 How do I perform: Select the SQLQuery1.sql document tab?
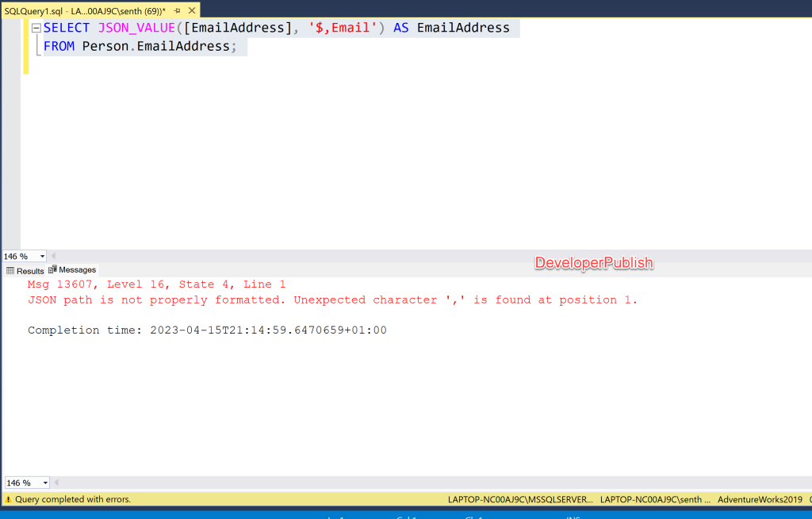tap(85, 12)
